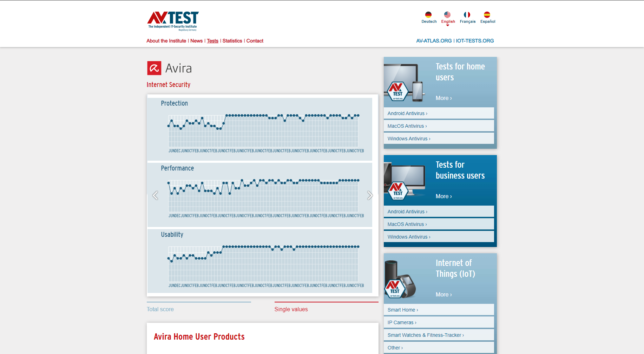The height and width of the screenshot is (354, 644).
Task: Click More under Tests for business users
Action: click(x=443, y=196)
